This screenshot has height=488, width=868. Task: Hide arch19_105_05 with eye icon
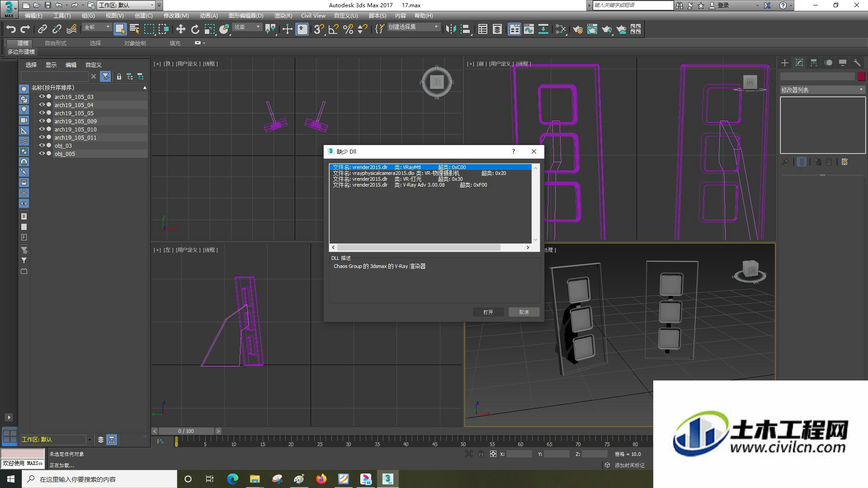pos(42,113)
